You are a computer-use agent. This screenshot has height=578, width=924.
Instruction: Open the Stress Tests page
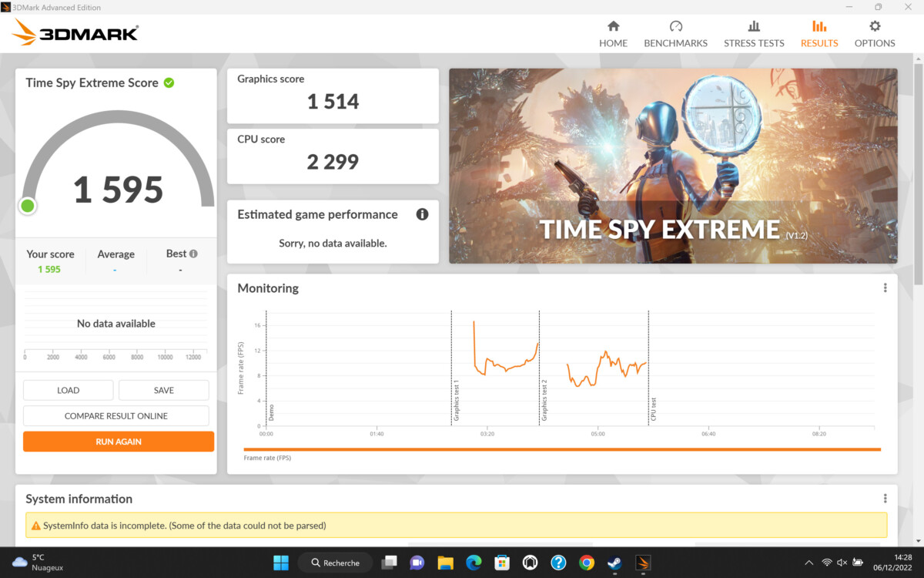click(x=754, y=34)
